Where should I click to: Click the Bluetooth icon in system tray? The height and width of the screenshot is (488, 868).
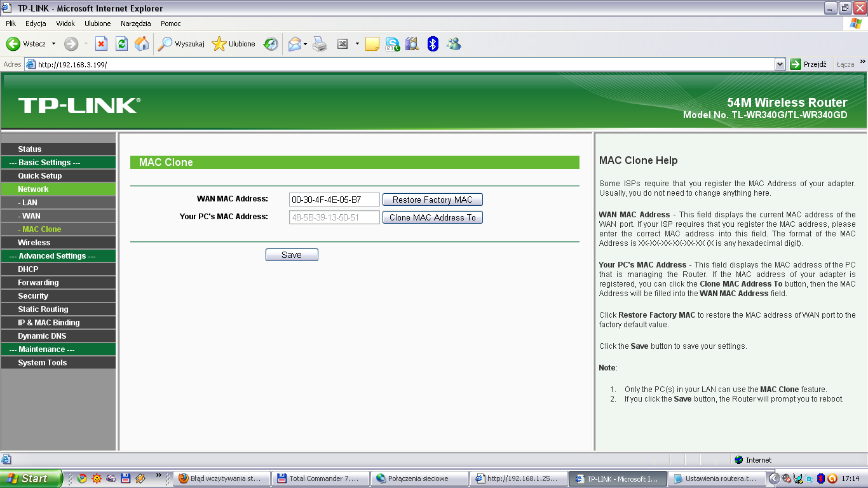pos(821,478)
